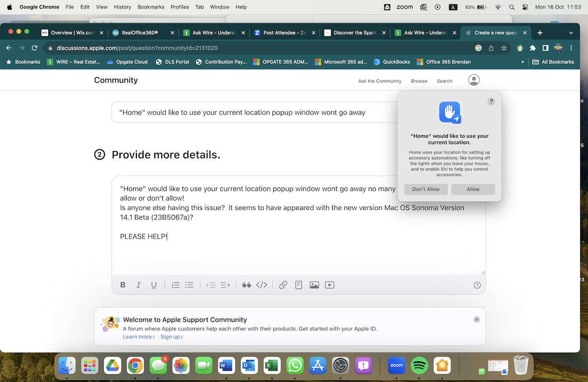
Task: Open a new Chrome tab
Action: click(x=540, y=33)
